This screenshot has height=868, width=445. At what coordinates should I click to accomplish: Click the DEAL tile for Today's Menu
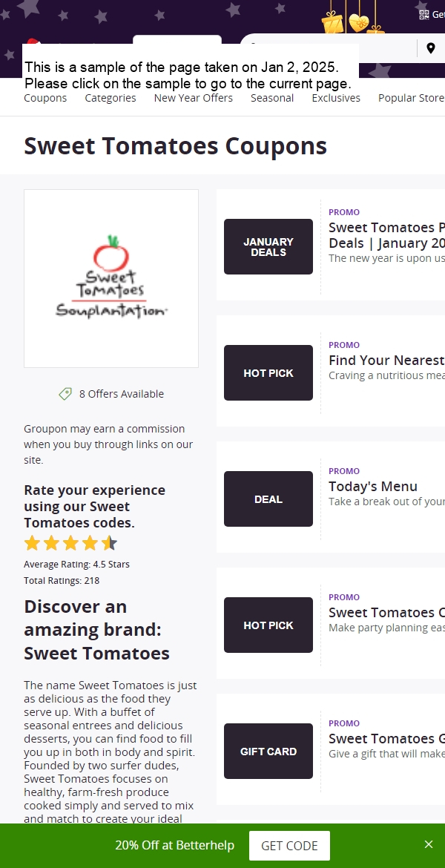268,499
